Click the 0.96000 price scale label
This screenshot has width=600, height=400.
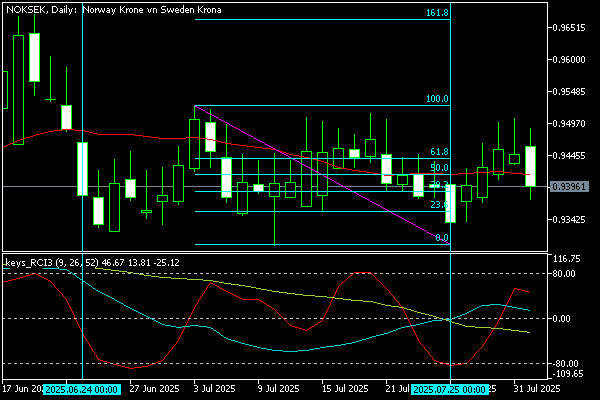[569, 60]
